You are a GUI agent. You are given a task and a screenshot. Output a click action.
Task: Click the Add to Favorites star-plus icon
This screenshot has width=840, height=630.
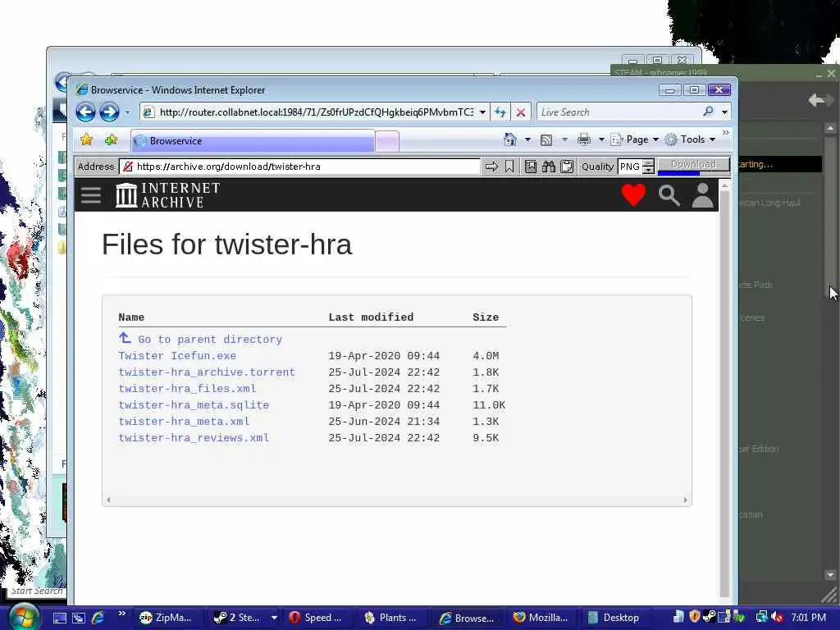coord(111,140)
